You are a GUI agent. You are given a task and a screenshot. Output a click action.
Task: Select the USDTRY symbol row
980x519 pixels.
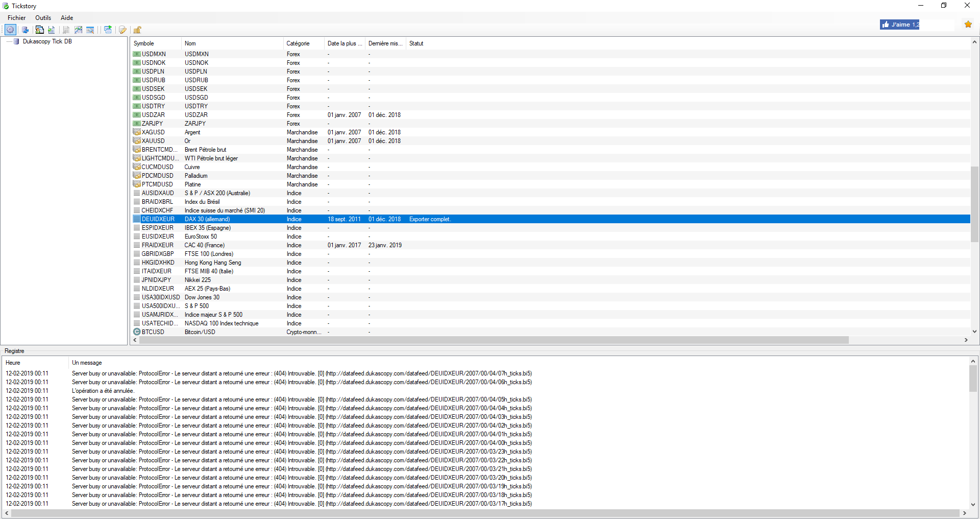(x=550, y=106)
